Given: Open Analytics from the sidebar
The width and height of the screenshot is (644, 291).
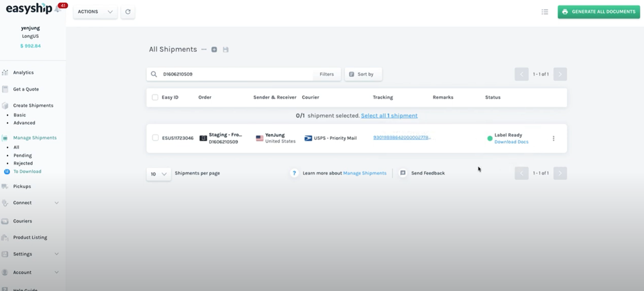Looking at the screenshot, I should (x=23, y=73).
